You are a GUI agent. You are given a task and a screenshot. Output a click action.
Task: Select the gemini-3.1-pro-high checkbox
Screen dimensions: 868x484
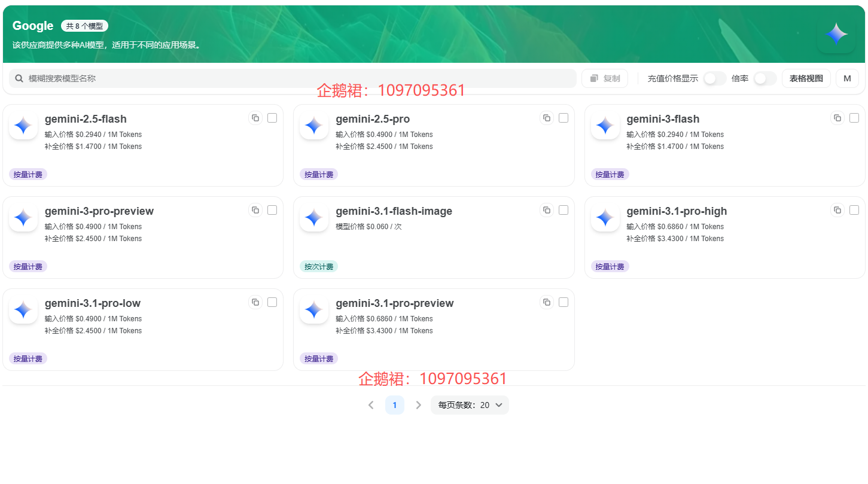pyautogui.click(x=854, y=210)
